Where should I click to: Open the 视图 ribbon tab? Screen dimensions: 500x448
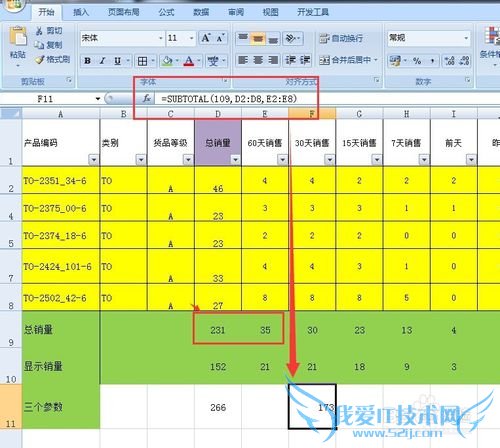coord(270,12)
